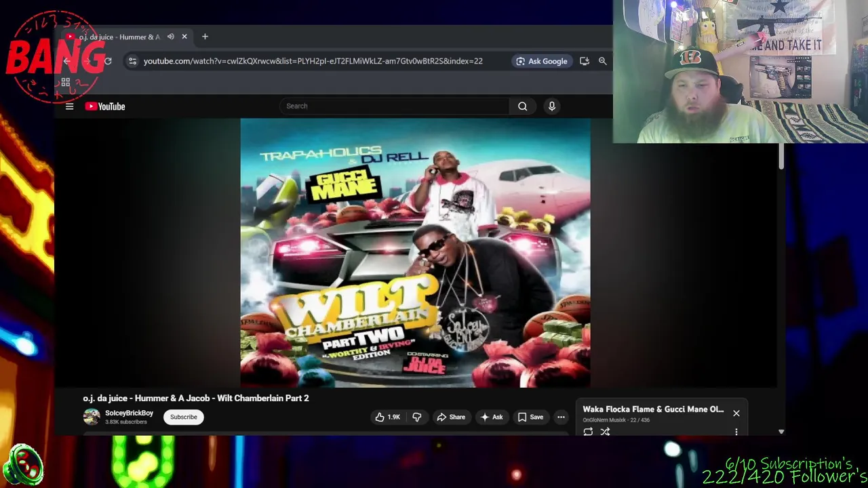
Task: Go to the YouTube home logo
Action: (105, 106)
